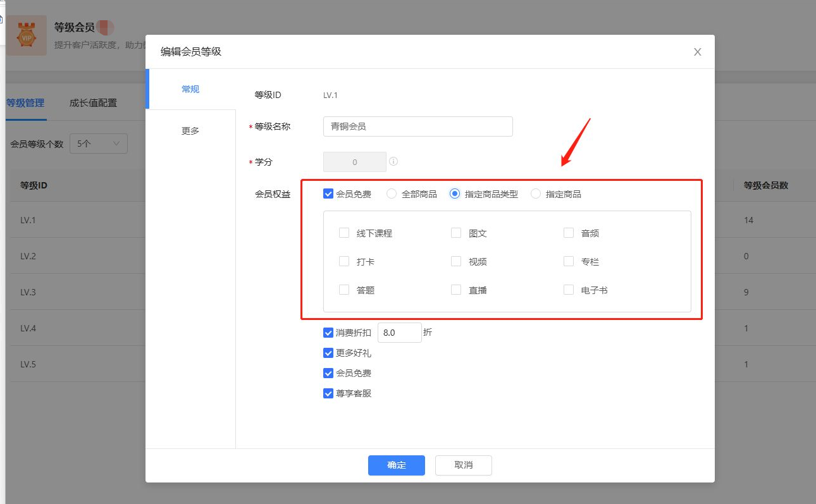
Task: Select the 常规 side tab
Action: pyautogui.click(x=190, y=89)
